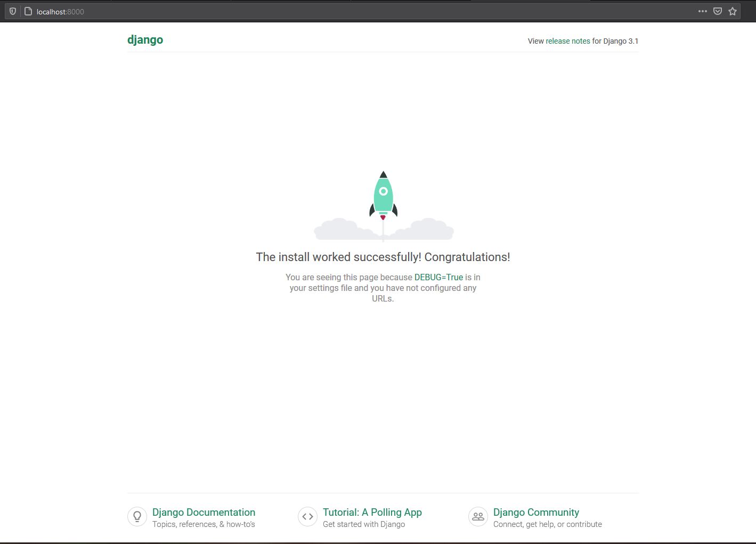The image size is (756, 544).
Task: Click the lightbulb documentation icon
Action: pyautogui.click(x=137, y=516)
